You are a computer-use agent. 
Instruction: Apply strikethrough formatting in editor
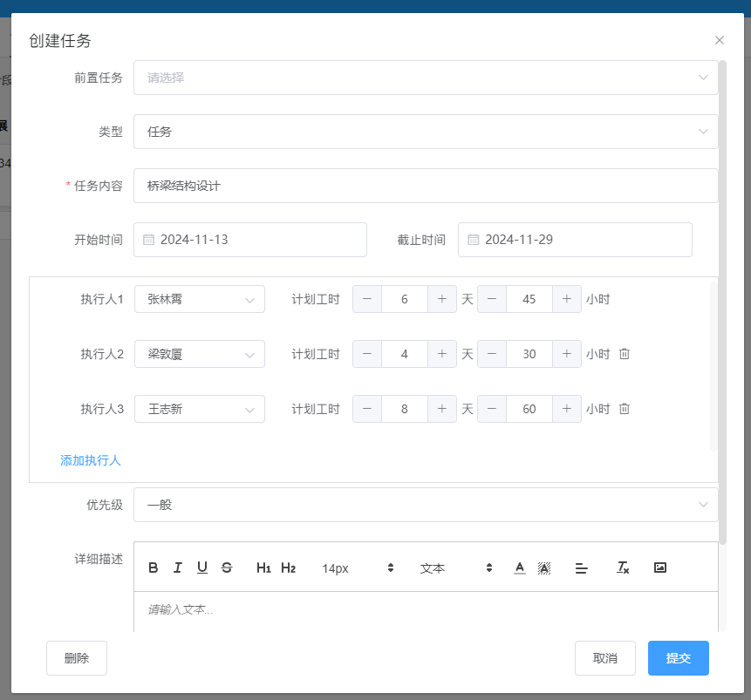pyautogui.click(x=227, y=567)
